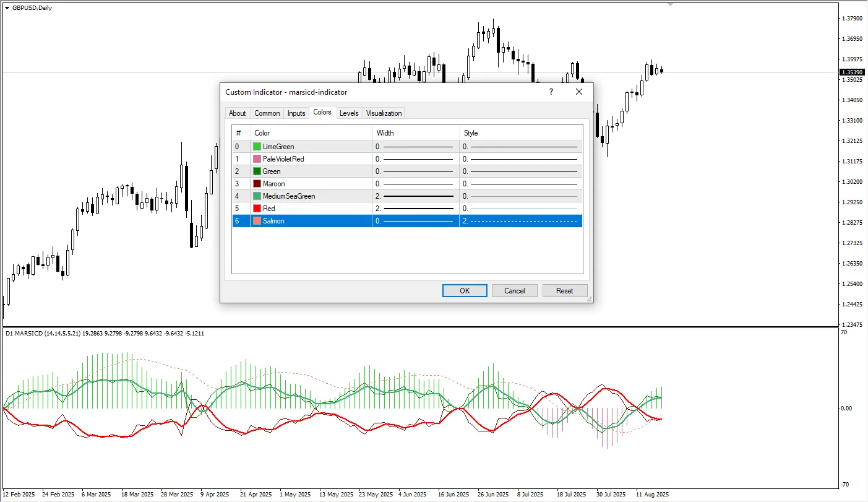Click the arrow icon beside GBPUSD,Daily
This screenshot has width=868, height=502.
coord(7,8)
